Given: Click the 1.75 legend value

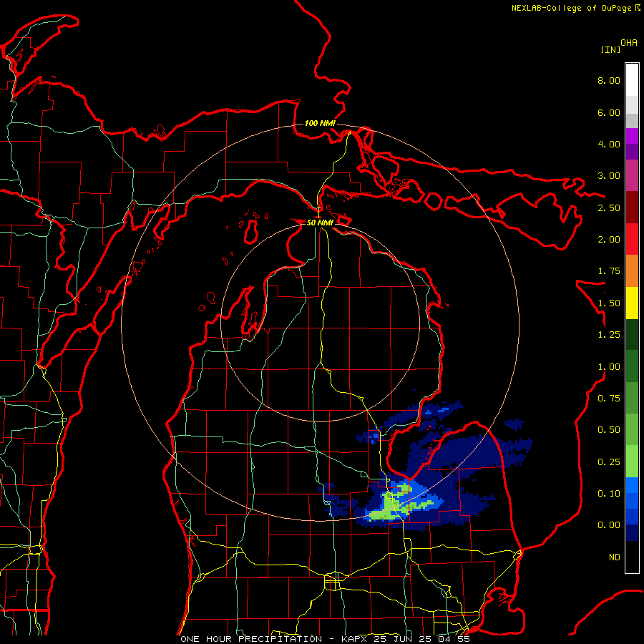Looking at the screenshot, I should coord(609,271).
